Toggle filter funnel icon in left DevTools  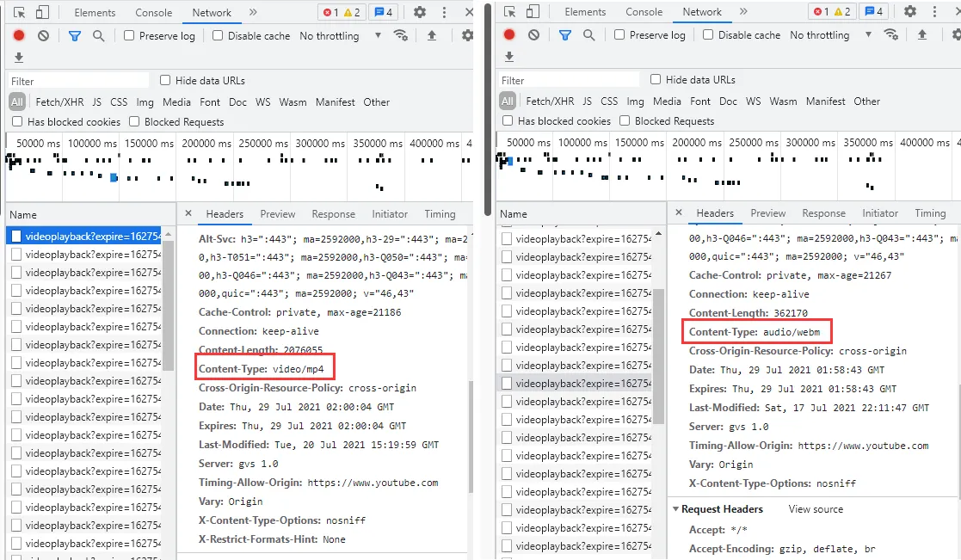[x=75, y=36]
